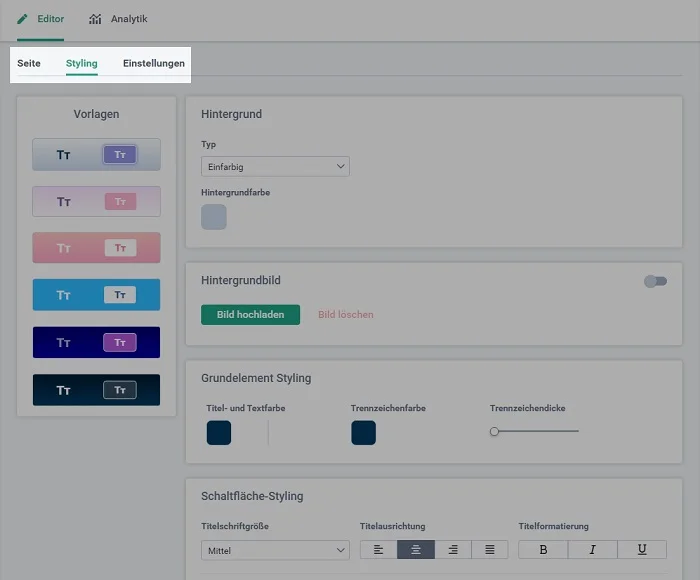Click the Trennzeichendicke slider handle
Viewport: 700px width, 580px height.
(494, 432)
